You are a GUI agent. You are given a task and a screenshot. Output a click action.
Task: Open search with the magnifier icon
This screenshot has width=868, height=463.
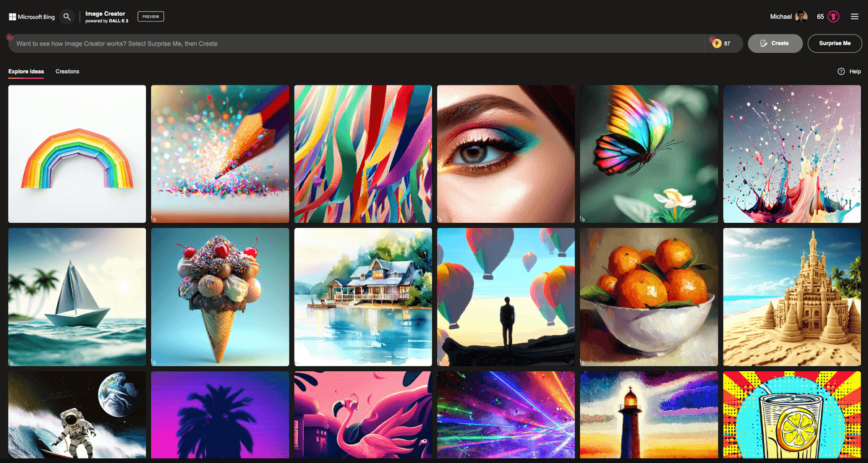tap(67, 17)
